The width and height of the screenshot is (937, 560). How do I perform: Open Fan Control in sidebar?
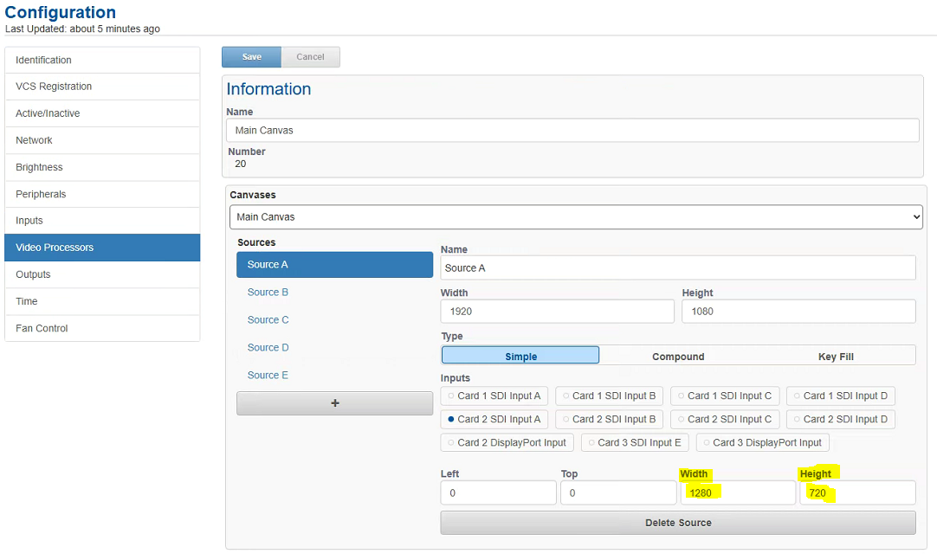(x=102, y=328)
